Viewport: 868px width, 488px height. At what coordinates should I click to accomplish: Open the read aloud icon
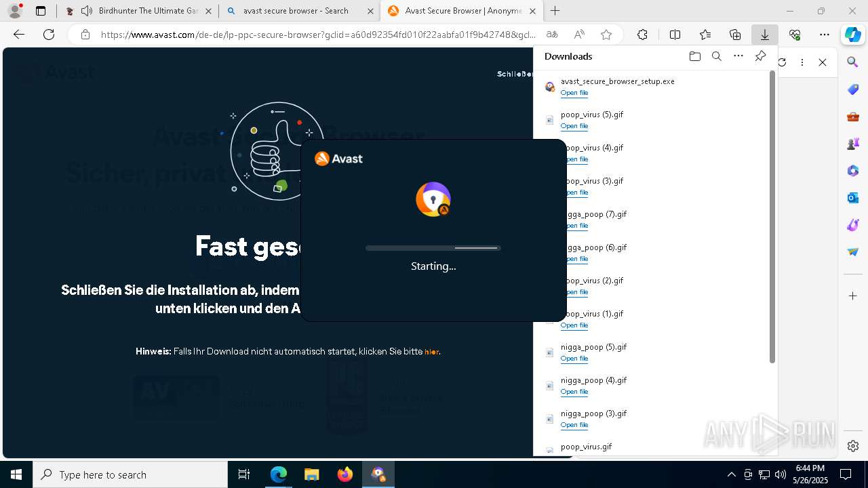pos(579,35)
